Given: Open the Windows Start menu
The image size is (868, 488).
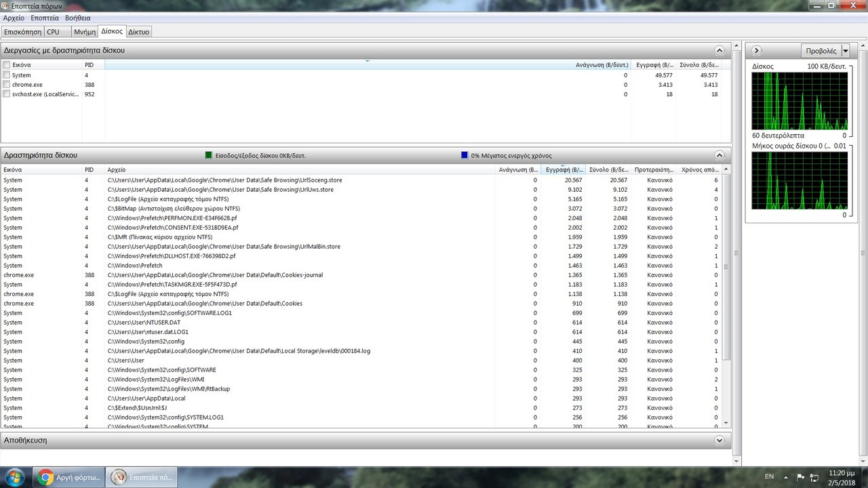Looking at the screenshot, I should coord(14,476).
